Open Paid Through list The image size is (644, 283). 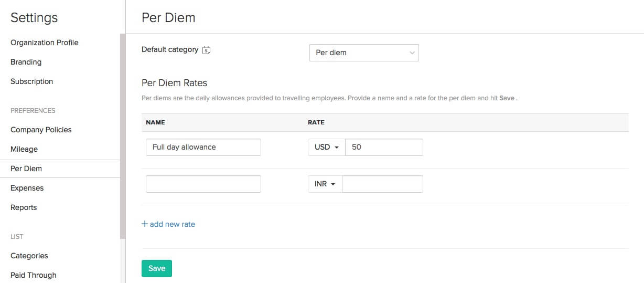pos(33,275)
